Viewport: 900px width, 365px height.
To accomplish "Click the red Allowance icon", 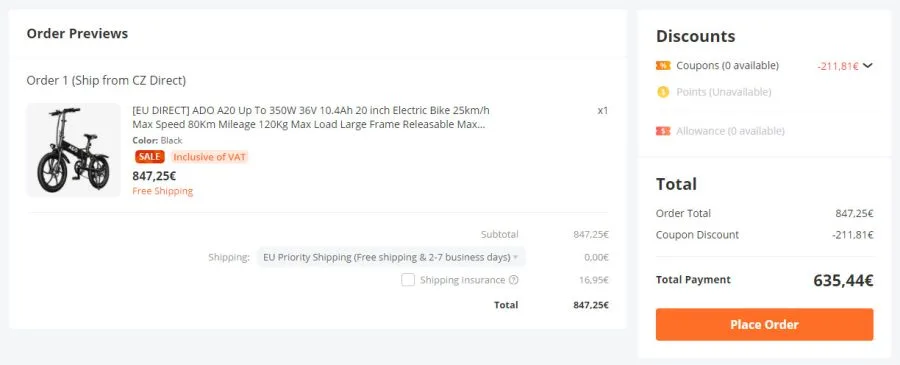I will [663, 131].
